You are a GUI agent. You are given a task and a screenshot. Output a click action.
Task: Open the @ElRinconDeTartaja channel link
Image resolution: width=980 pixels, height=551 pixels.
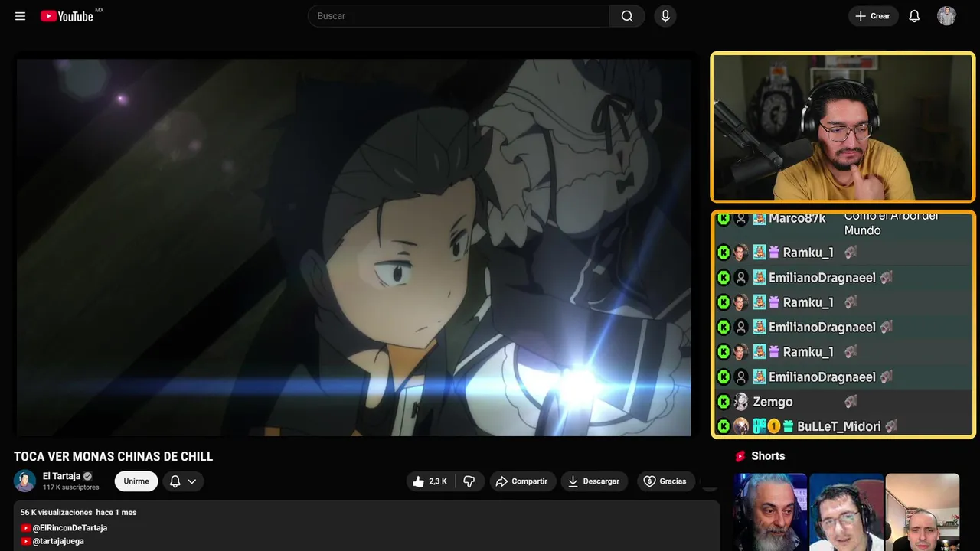(x=70, y=528)
